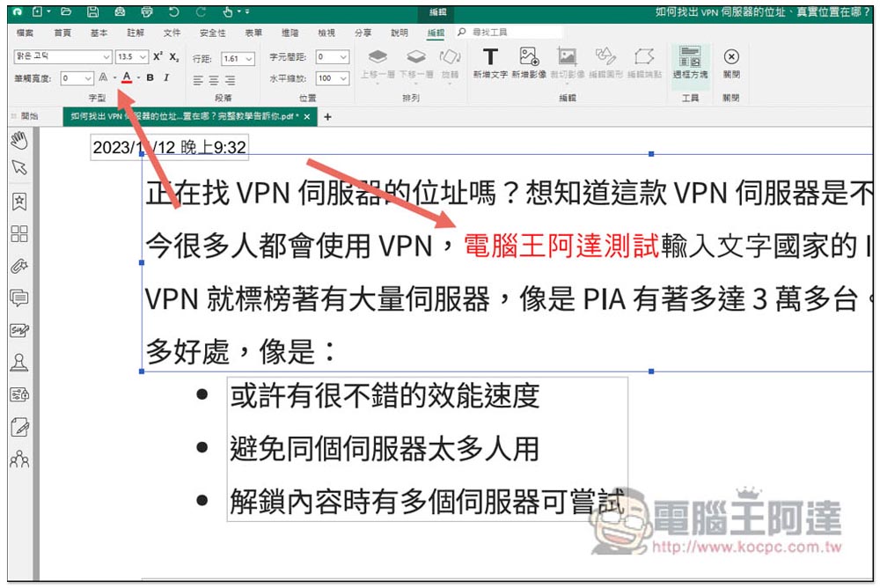Open the Bookmarks panel in left sidebar
The height and width of the screenshot is (588, 880).
pos(19,201)
